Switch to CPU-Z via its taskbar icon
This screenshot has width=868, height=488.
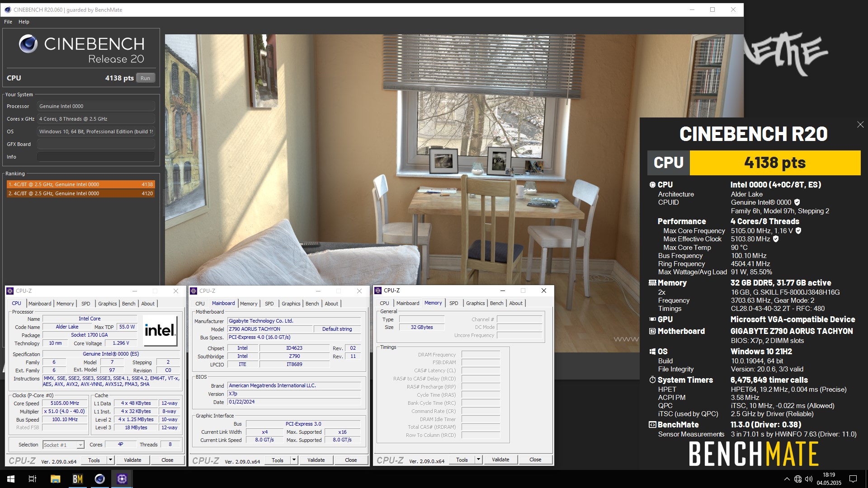tap(122, 479)
